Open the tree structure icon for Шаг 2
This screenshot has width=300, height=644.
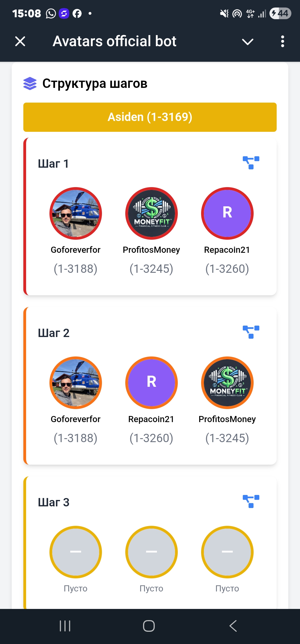pos(251,332)
